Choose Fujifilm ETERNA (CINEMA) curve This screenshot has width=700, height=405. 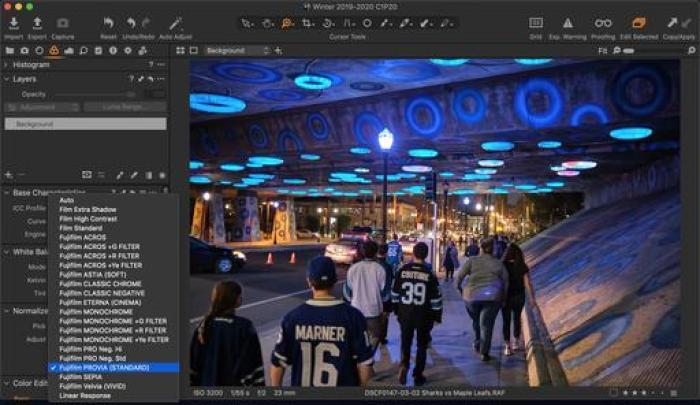[x=113, y=302]
